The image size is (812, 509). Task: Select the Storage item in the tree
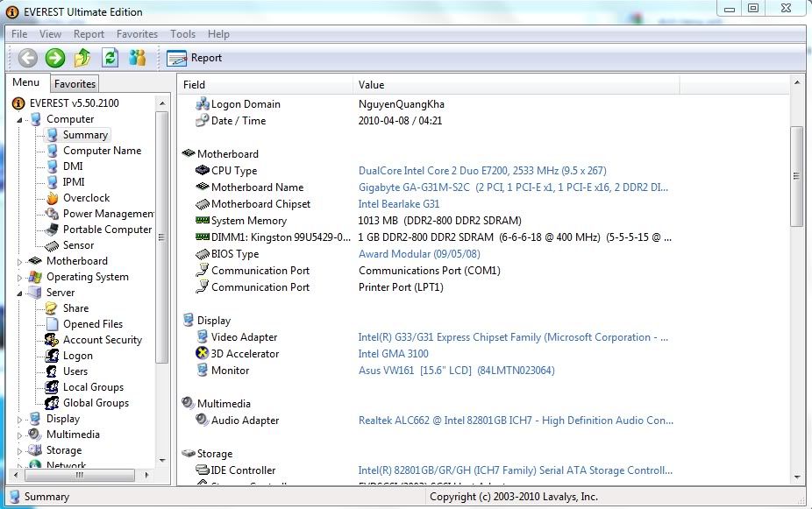[64, 450]
